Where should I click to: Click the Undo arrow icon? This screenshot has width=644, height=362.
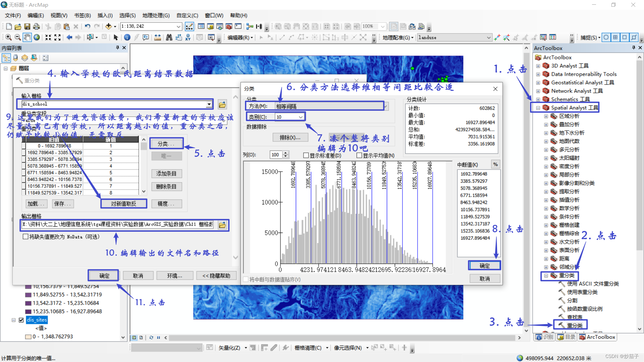[88, 26]
